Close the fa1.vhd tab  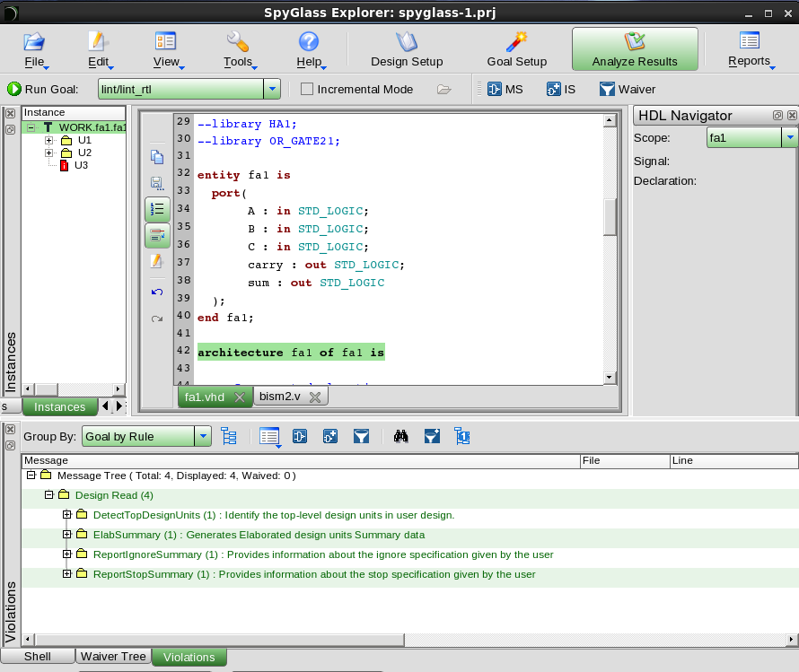pyautogui.click(x=240, y=397)
